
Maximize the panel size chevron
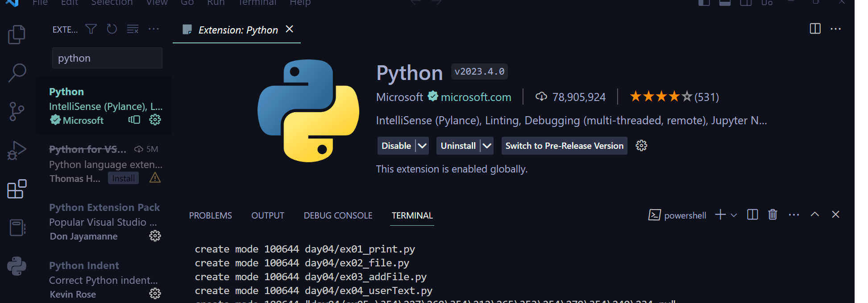tap(815, 215)
